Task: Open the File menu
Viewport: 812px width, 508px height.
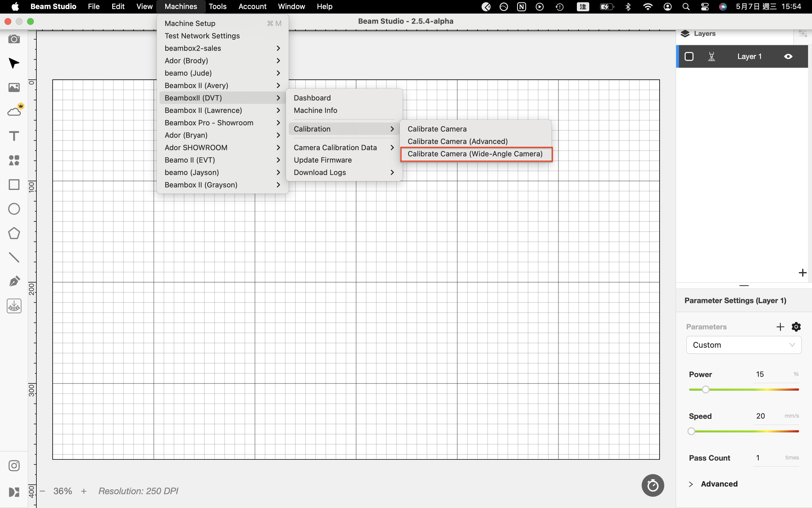Action: pos(94,6)
